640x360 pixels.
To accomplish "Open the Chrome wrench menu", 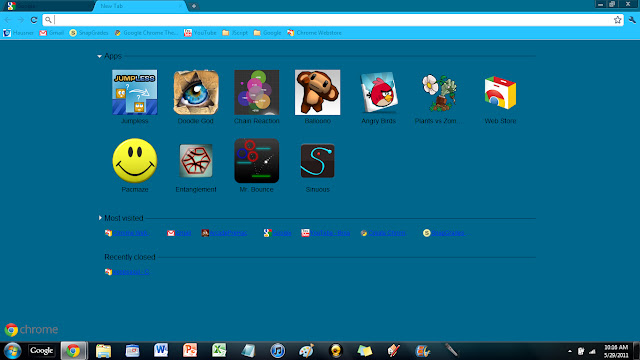I will pos(632,20).
